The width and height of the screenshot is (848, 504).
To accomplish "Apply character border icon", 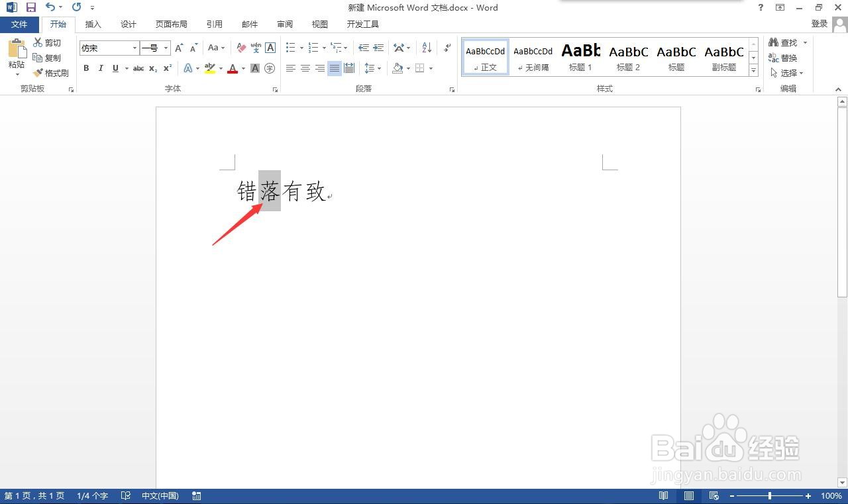I will coord(270,48).
